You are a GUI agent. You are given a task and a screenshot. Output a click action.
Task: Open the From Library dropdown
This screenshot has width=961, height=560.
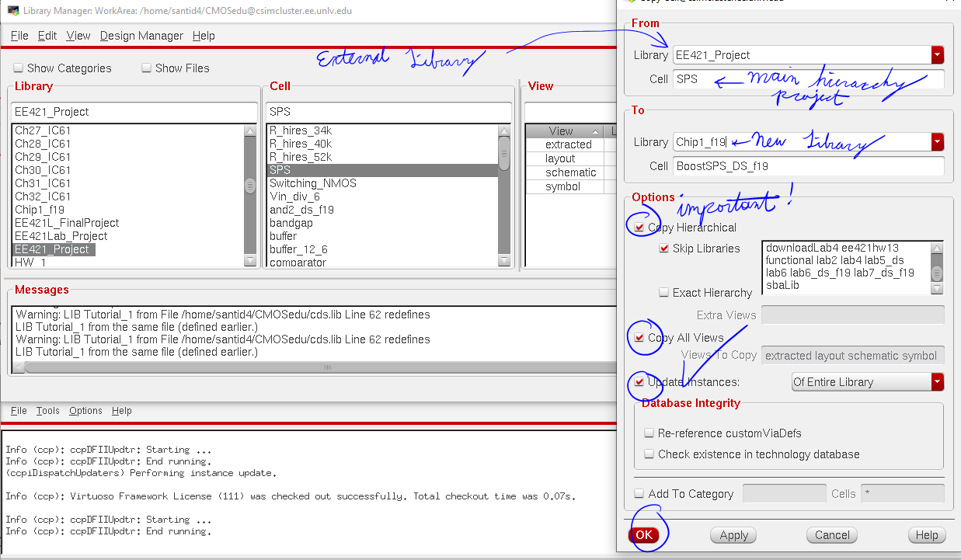tap(938, 55)
